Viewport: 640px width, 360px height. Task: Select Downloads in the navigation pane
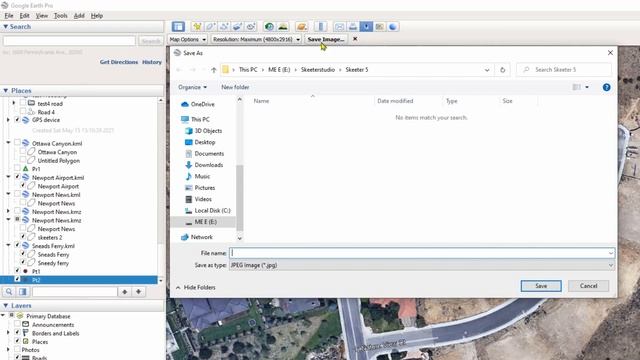209,165
